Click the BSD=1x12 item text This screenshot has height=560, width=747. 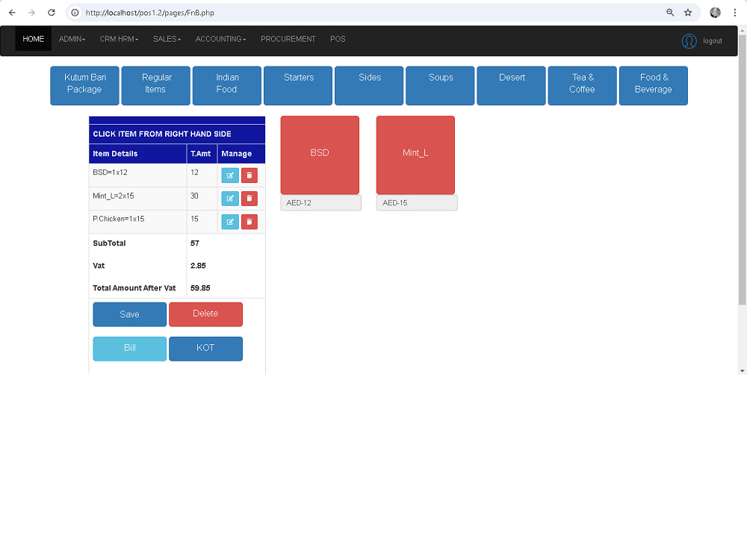[x=110, y=172]
